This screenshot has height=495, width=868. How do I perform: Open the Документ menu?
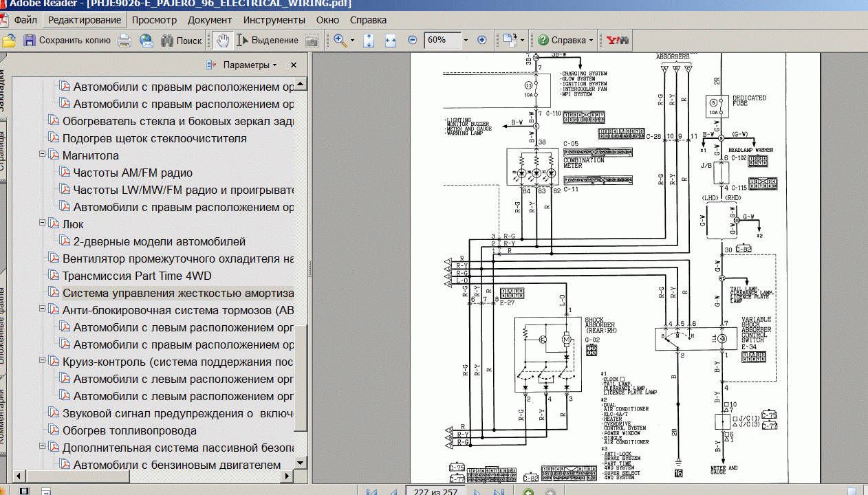(x=210, y=20)
